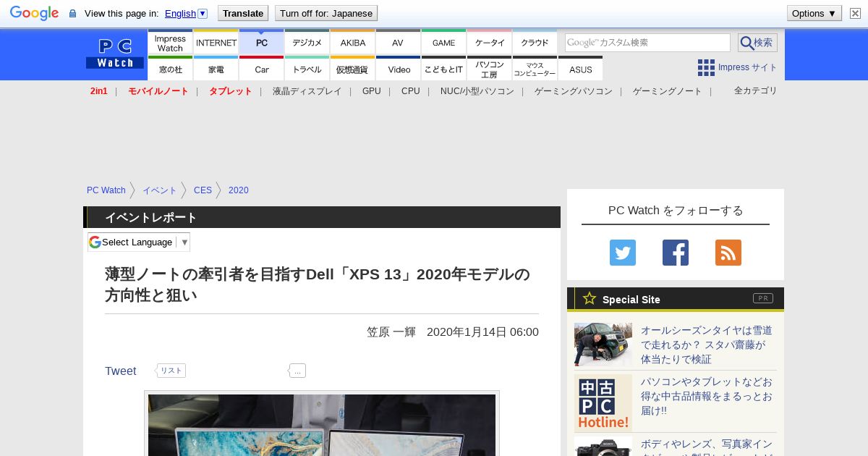This screenshot has height=456, width=868.
Task: Open the AKIBA tab
Action: click(x=353, y=43)
